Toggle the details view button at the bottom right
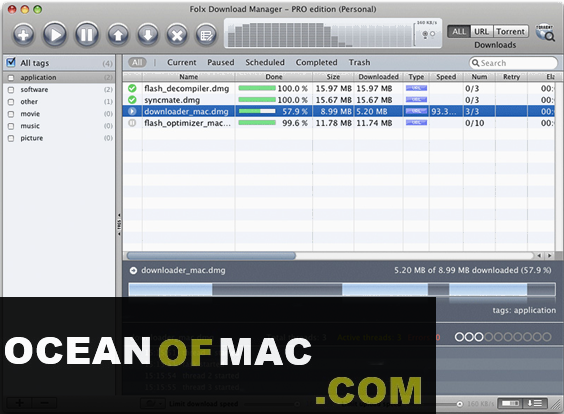This screenshot has height=414, width=564. click(535, 404)
